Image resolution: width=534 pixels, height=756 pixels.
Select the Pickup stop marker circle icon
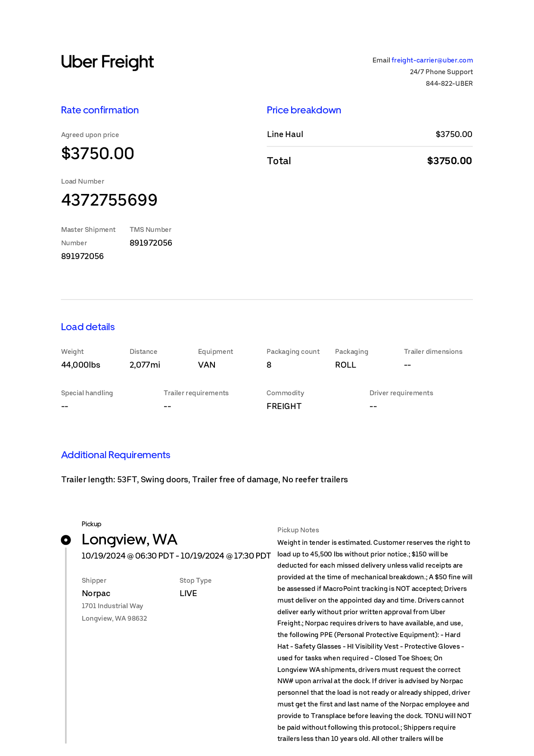pyautogui.click(x=66, y=540)
